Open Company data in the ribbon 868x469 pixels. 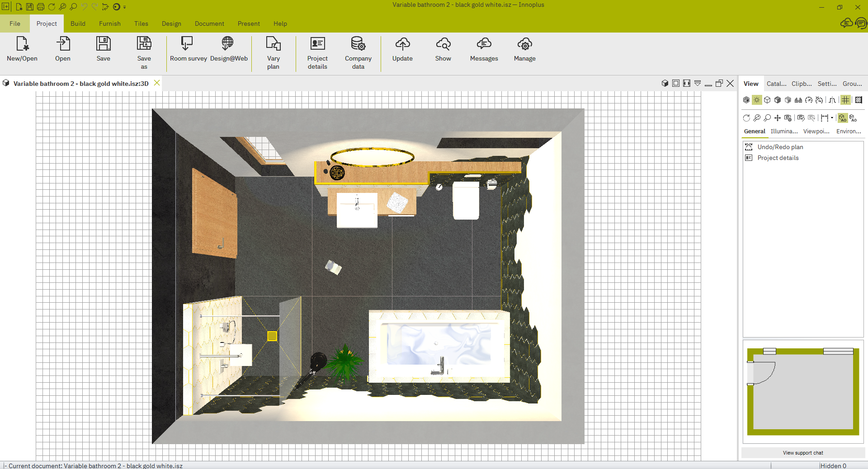click(x=358, y=53)
